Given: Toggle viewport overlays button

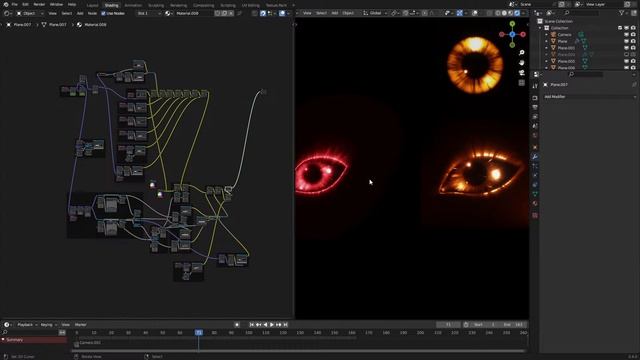Looking at the screenshot, I should [x=475, y=13].
